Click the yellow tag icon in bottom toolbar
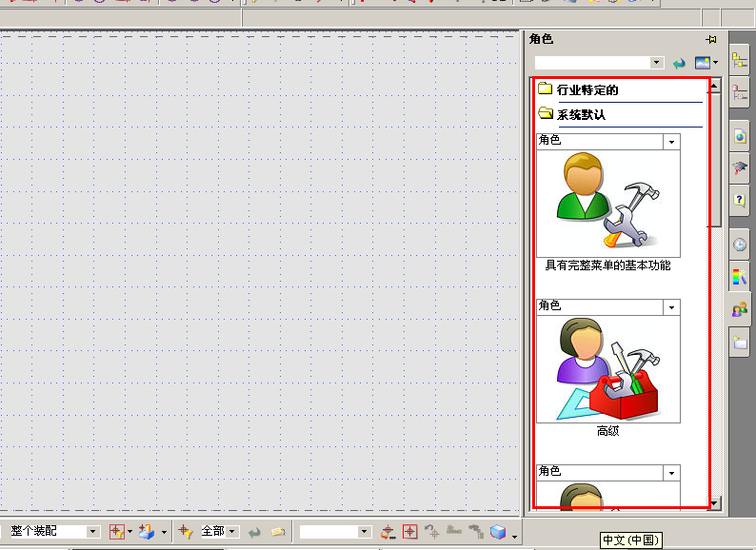The height and width of the screenshot is (550, 756). [x=278, y=532]
